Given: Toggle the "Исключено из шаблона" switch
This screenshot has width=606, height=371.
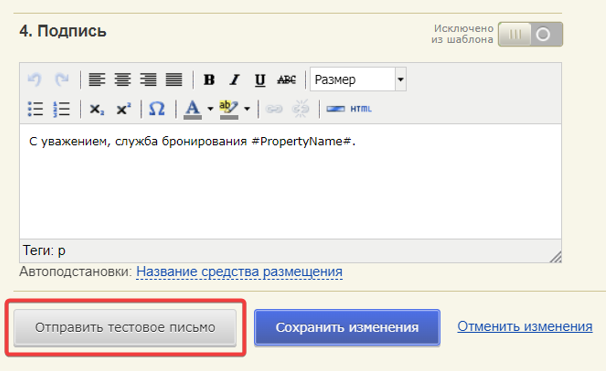Looking at the screenshot, I should pos(530,34).
